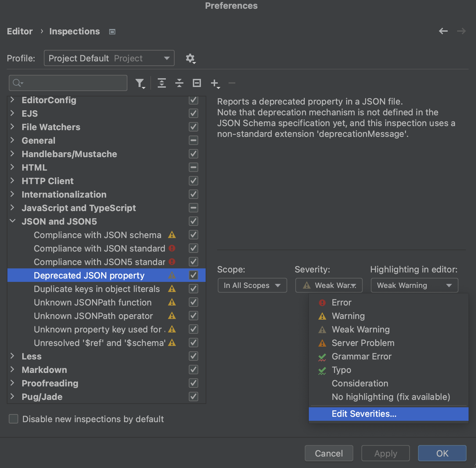Open the Profile dropdown Project Default
The width and height of the screenshot is (476, 468).
(109, 58)
